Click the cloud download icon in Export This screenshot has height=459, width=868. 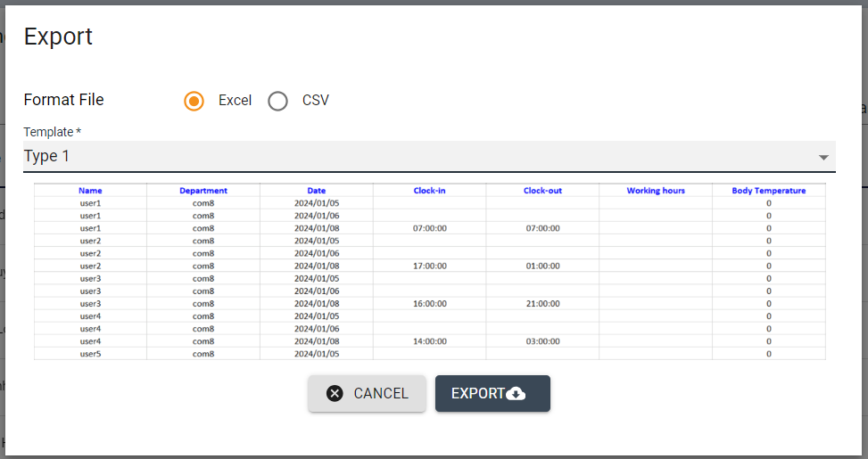click(x=516, y=394)
